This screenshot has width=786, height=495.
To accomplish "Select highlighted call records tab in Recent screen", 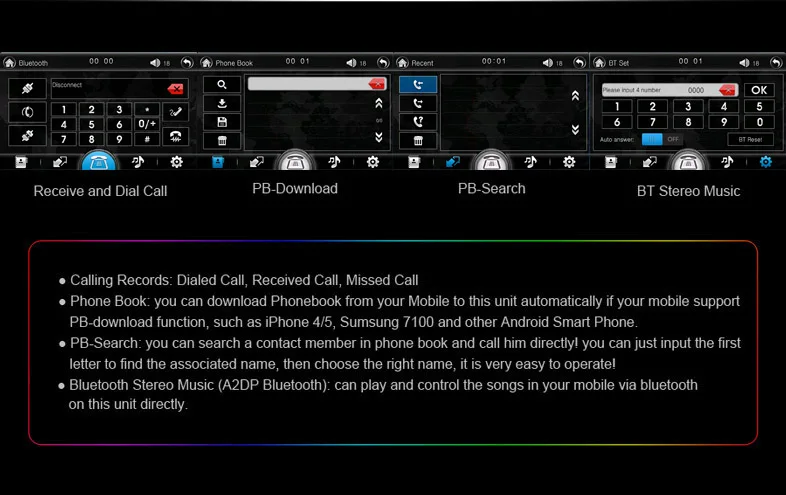I will (x=453, y=162).
